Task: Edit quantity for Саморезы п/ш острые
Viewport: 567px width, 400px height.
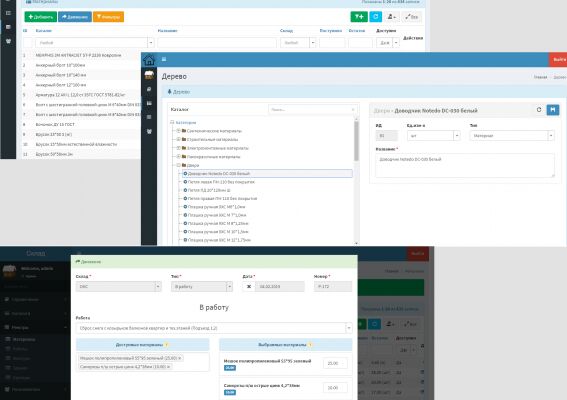Action: 335,388
